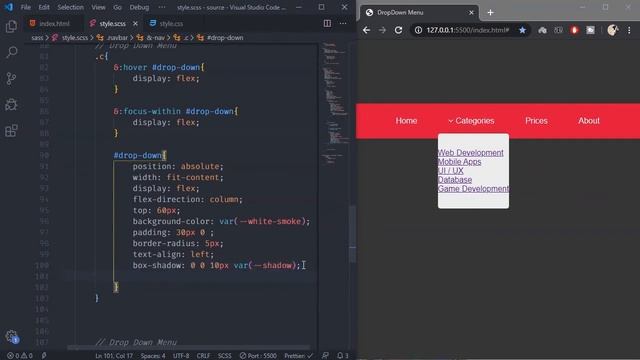Click errors and warnings count in status bar
640x360 pixels.
coord(20,356)
